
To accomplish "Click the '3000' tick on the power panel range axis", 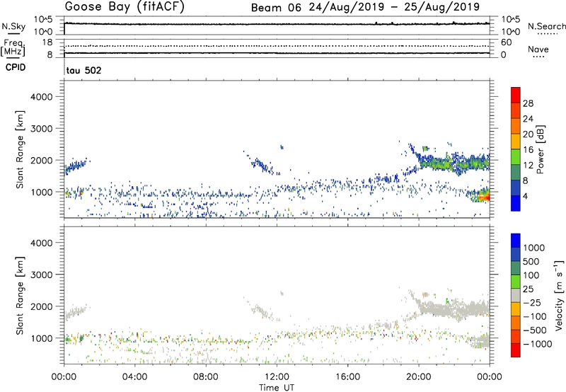I will point(42,129).
